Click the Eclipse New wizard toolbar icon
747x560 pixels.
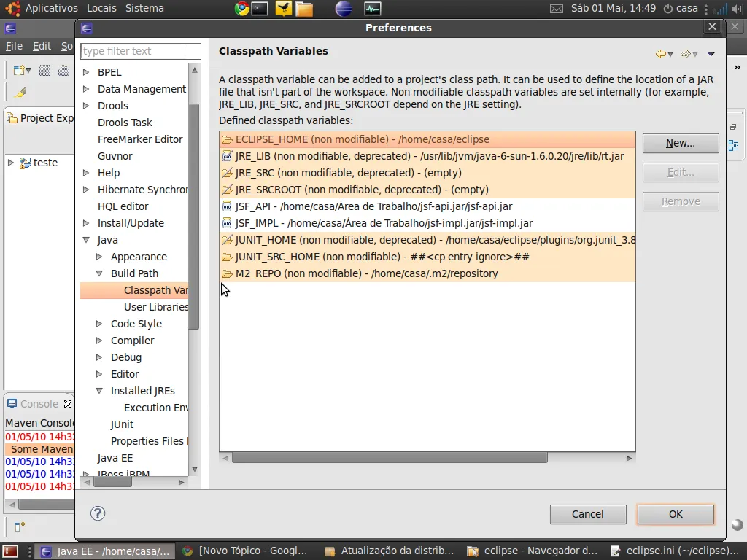(19, 71)
